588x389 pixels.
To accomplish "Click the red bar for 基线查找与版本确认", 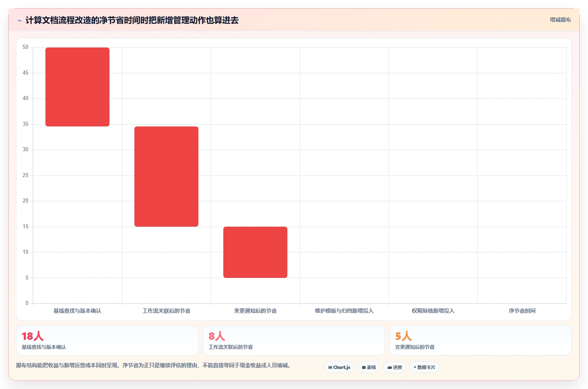I will click(x=77, y=87).
